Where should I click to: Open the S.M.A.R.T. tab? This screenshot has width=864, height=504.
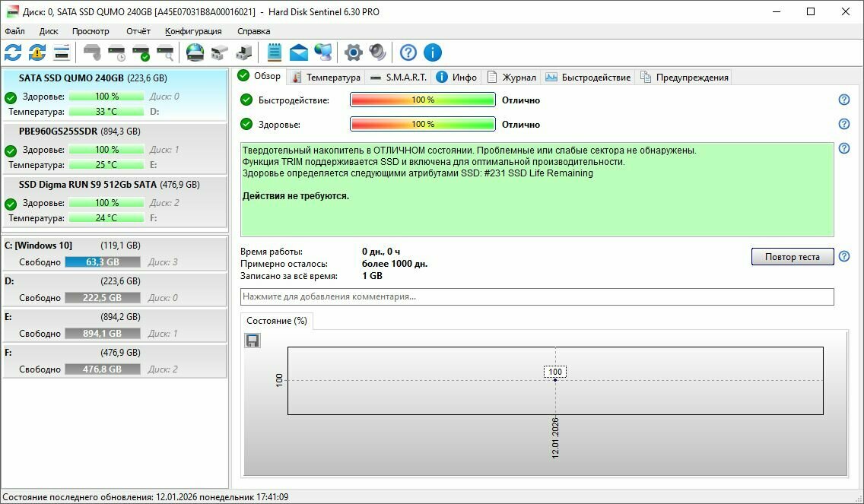click(x=399, y=78)
